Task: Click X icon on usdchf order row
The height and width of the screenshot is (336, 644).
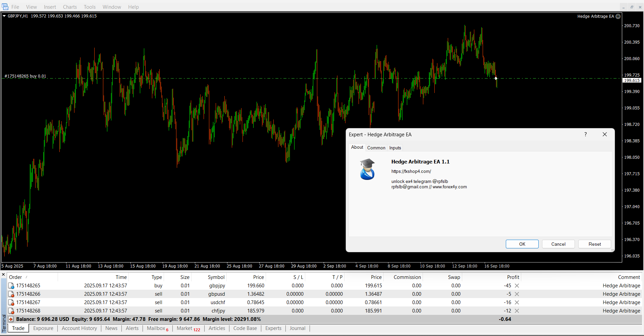Action: pyautogui.click(x=517, y=302)
